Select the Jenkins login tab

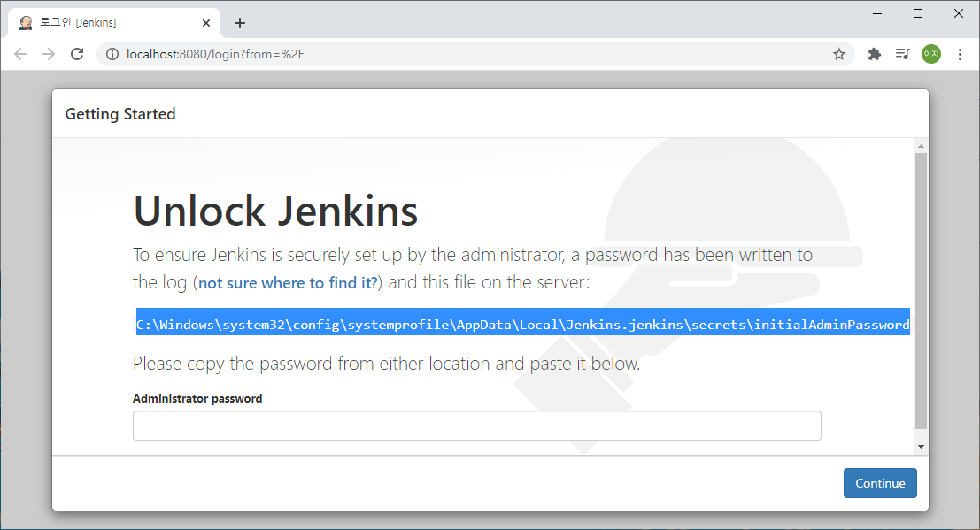pyautogui.click(x=114, y=23)
